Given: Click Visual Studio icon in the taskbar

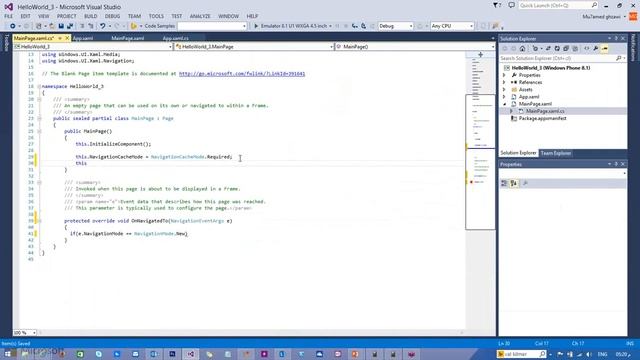Looking at the screenshot, I should 191,354.
